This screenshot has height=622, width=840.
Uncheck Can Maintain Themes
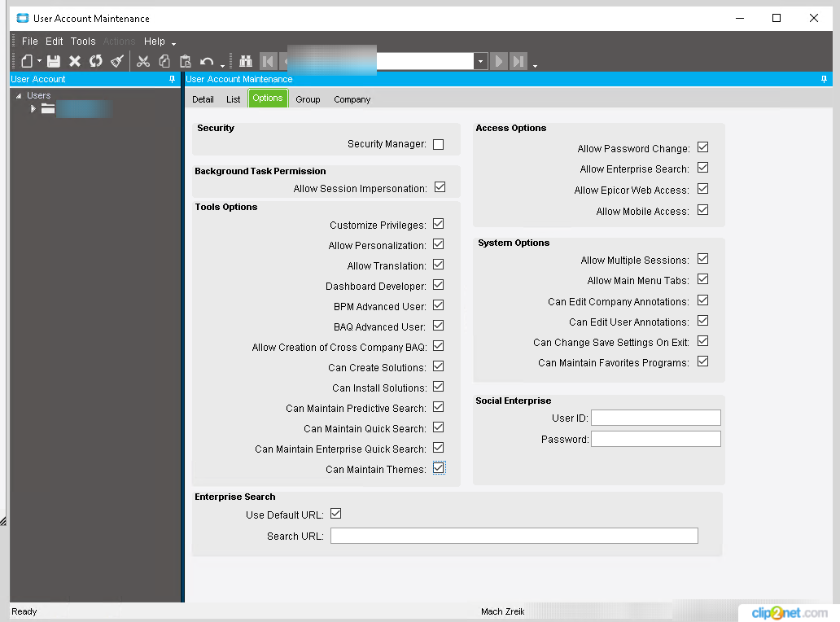[439, 467]
